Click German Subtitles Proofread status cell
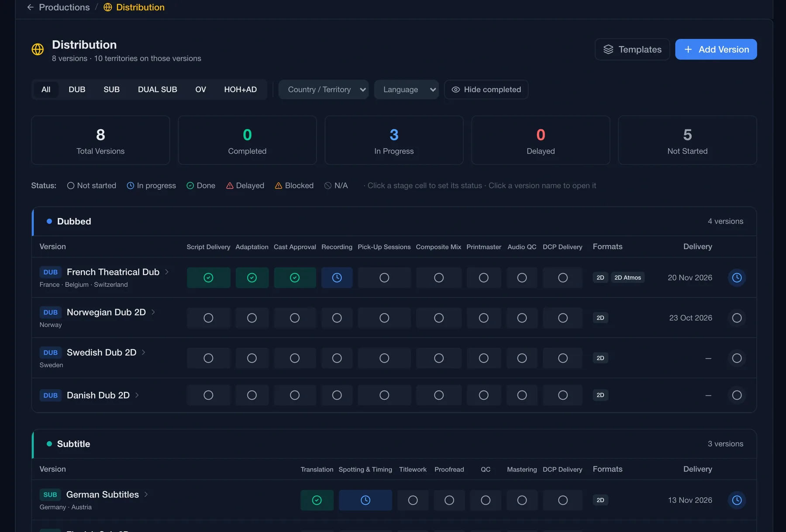Image resolution: width=786 pixels, height=532 pixels. tap(449, 500)
